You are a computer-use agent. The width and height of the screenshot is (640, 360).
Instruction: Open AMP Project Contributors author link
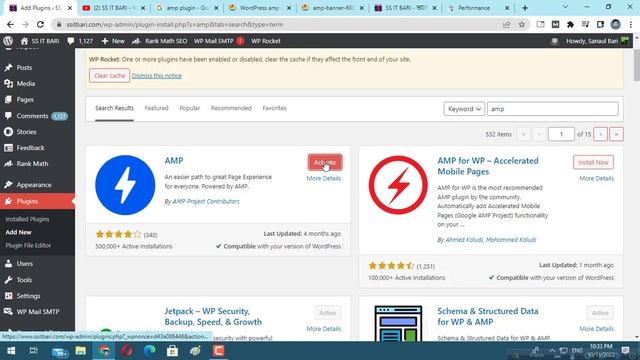[x=206, y=201]
